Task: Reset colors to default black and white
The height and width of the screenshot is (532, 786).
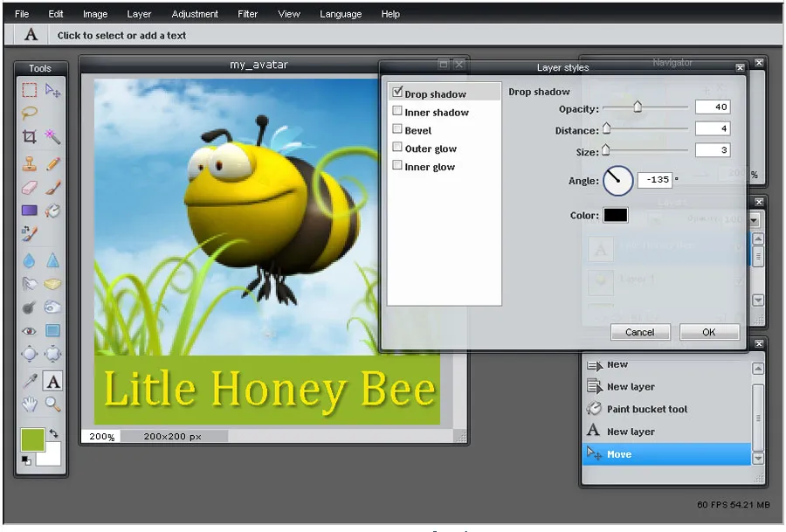Action: [x=26, y=460]
